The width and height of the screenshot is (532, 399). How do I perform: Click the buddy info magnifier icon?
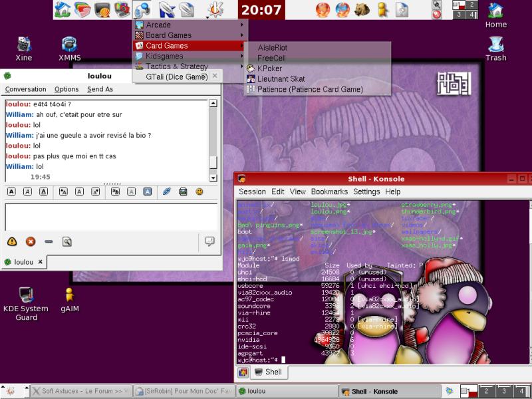pos(67,241)
